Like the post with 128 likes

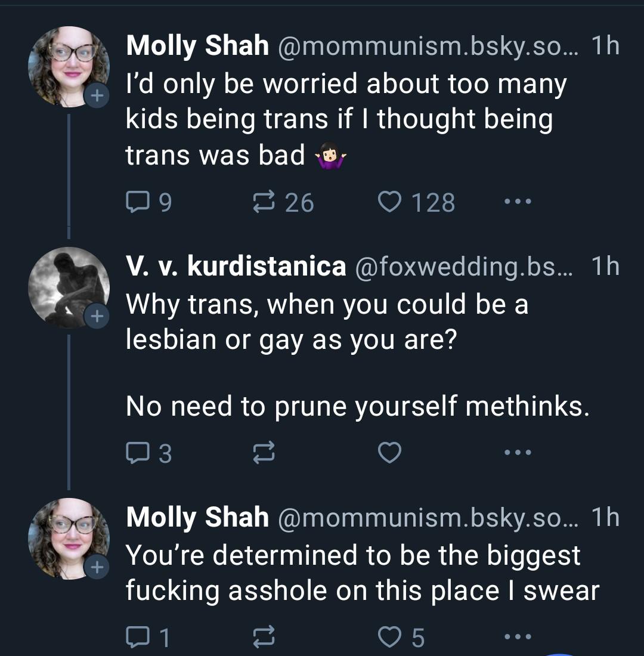(391, 203)
